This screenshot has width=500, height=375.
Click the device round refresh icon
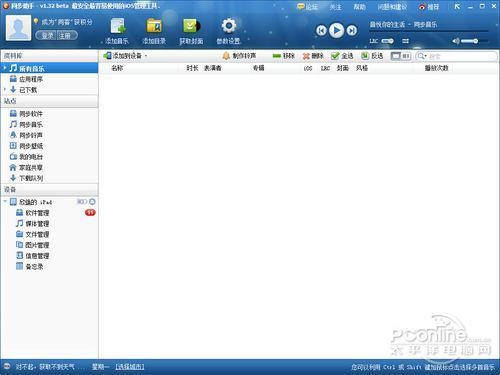pos(92,202)
